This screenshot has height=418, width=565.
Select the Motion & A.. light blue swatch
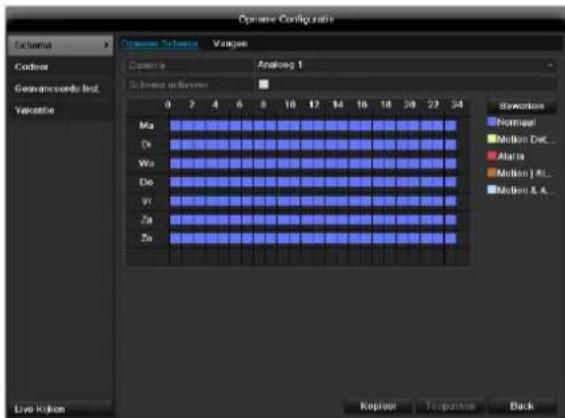pos(491,190)
